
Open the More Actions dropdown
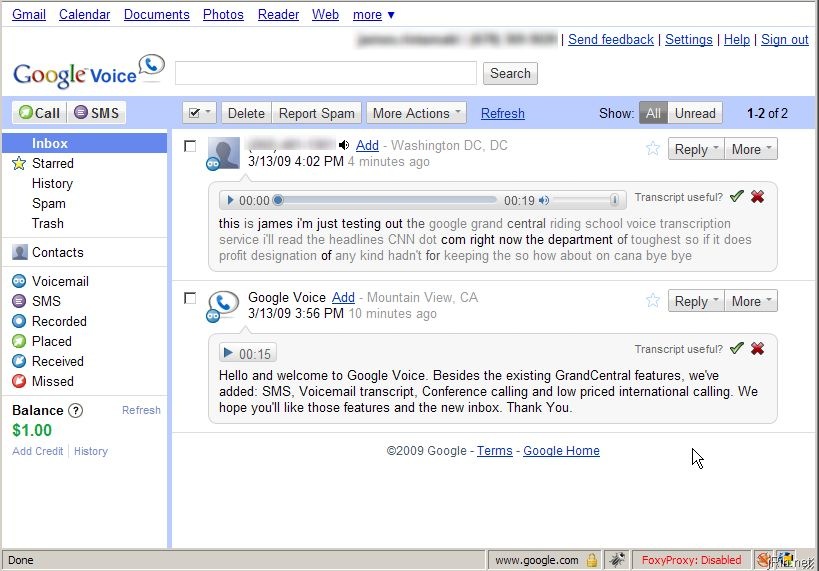coord(416,113)
